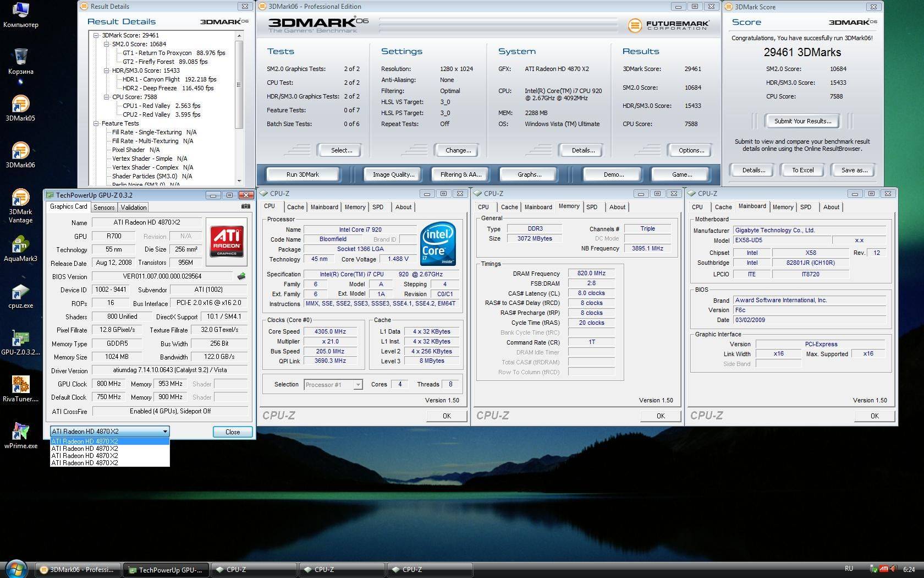Launch 3DMark05 desktop shortcut

[x=20, y=108]
